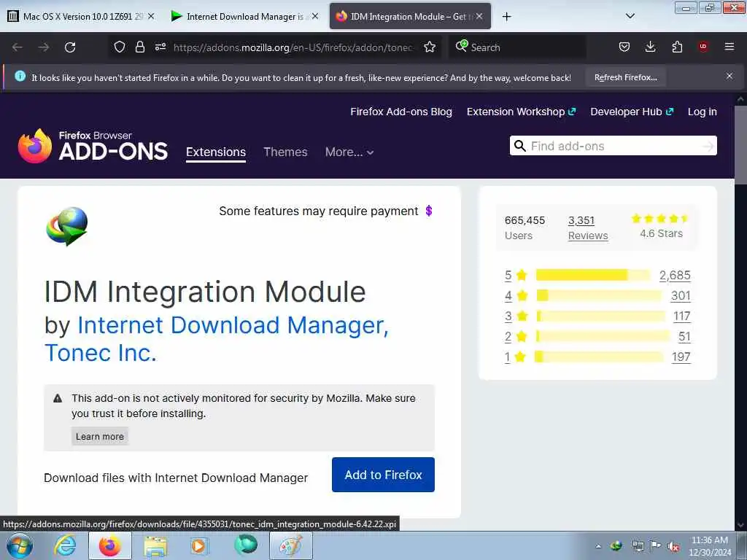The image size is (747, 560).
Task: List all tabs dropdown arrow
Action: (x=630, y=16)
